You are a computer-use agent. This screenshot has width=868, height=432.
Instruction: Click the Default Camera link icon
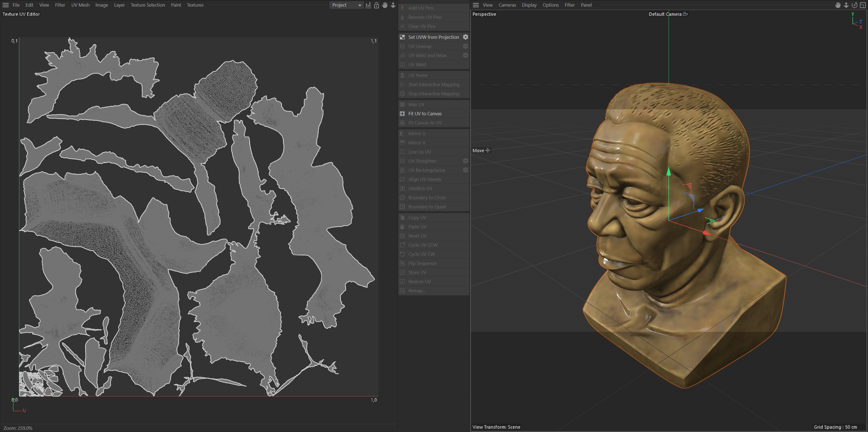click(x=685, y=14)
